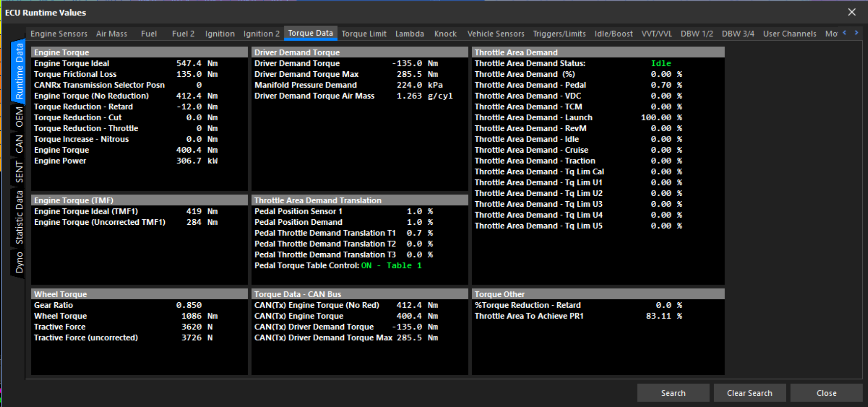Click Throttle Area Demand - Launch label
Image resolution: width=868 pixels, height=407 pixels.
[533, 118]
